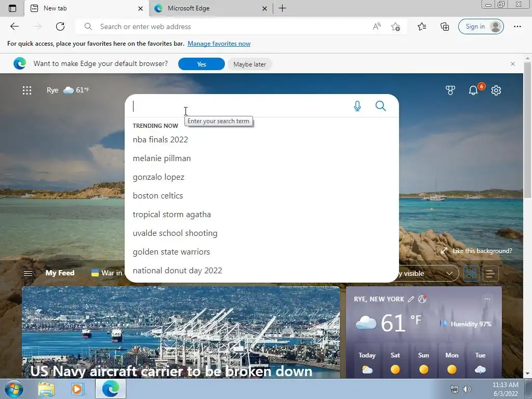
Task: Go back with the back arrow
Action: click(14, 26)
